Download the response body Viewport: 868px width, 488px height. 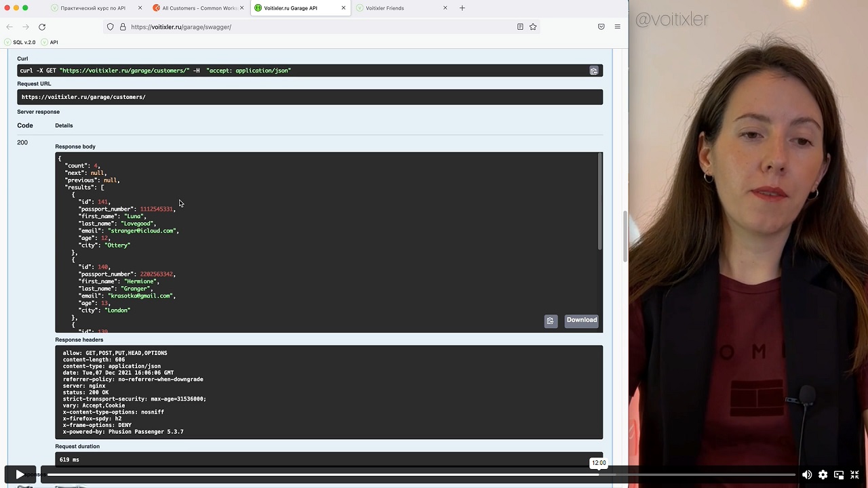click(581, 321)
